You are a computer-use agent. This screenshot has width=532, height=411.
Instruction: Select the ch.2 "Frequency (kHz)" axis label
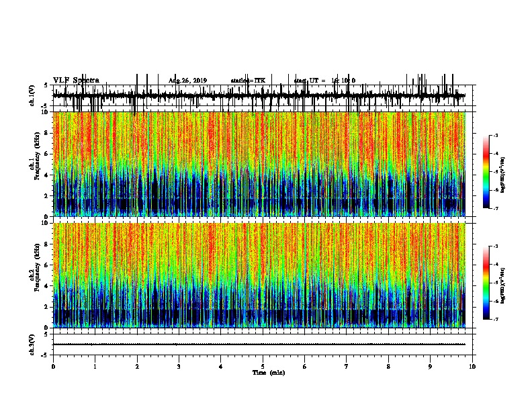point(37,267)
